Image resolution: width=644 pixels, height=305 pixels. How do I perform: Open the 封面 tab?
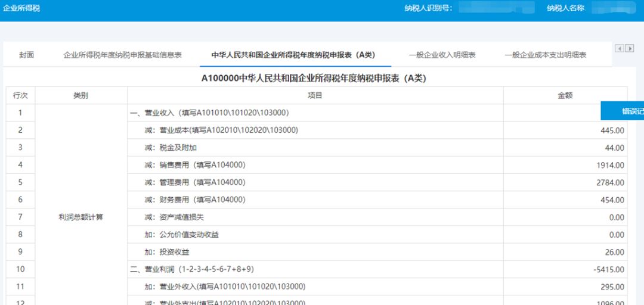[26, 55]
